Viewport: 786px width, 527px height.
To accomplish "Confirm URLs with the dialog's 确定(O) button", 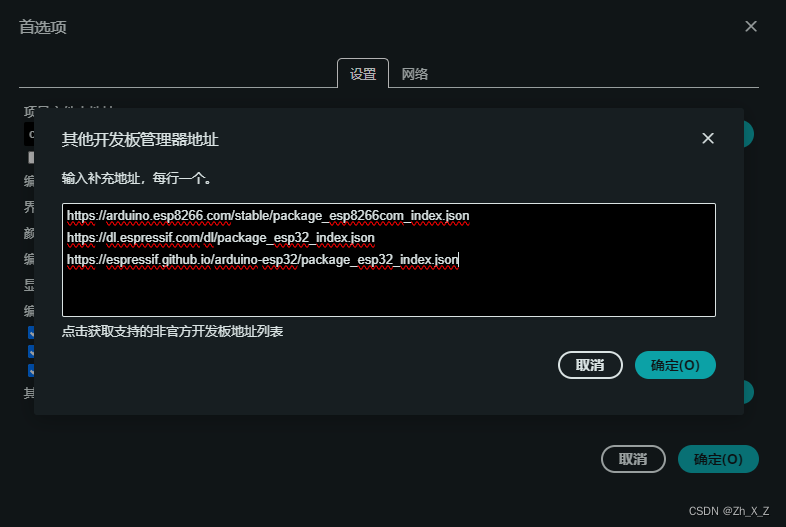I will [x=675, y=365].
